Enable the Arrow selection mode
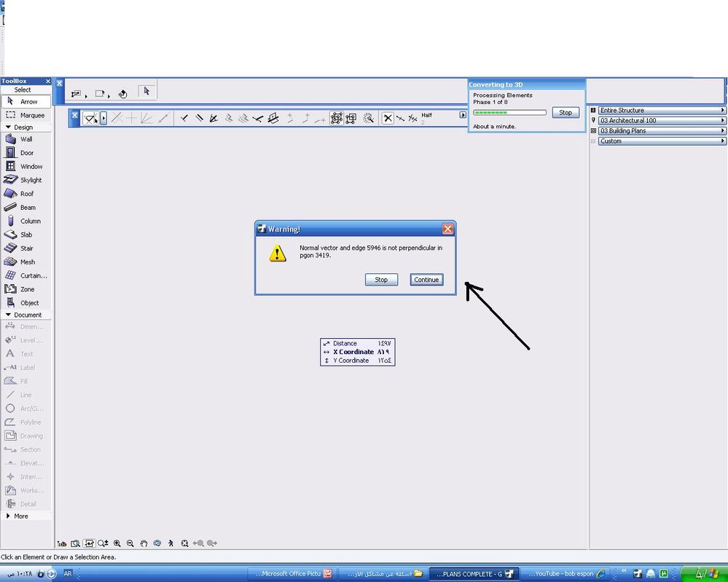Image resolution: width=728 pixels, height=582 pixels. [x=26, y=101]
